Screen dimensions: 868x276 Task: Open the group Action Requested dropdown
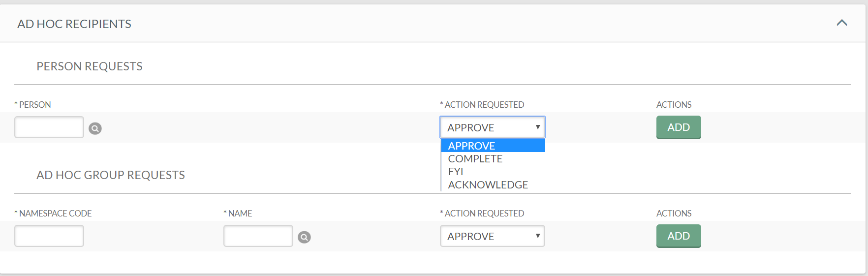pyautogui.click(x=493, y=236)
